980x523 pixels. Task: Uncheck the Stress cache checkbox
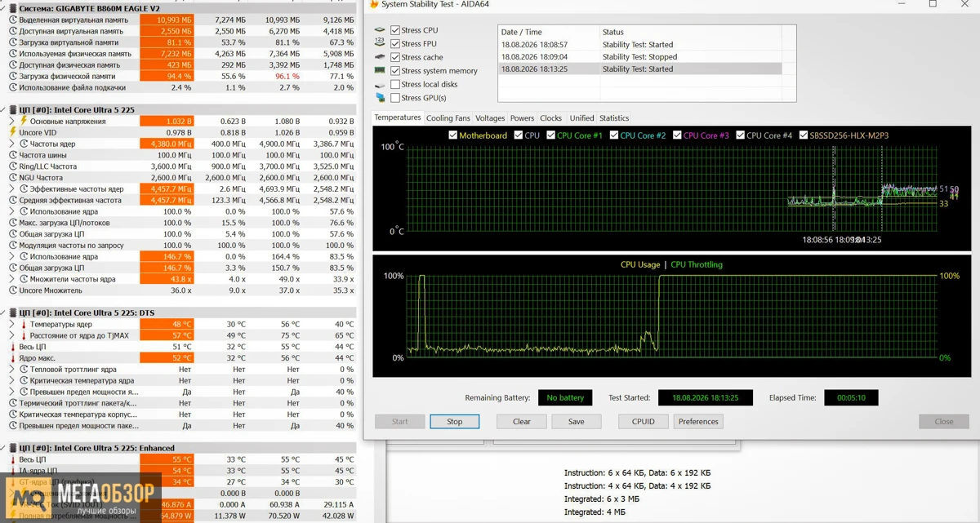(x=395, y=57)
